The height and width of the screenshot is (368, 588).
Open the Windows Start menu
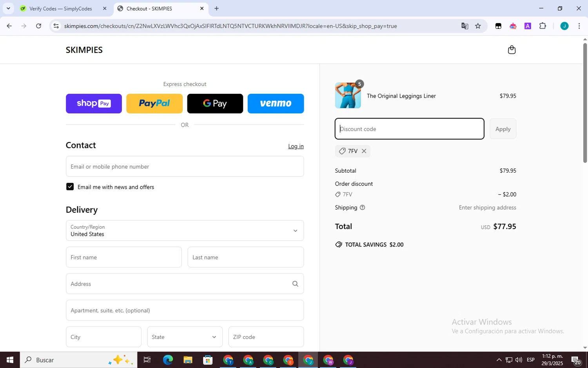10,360
